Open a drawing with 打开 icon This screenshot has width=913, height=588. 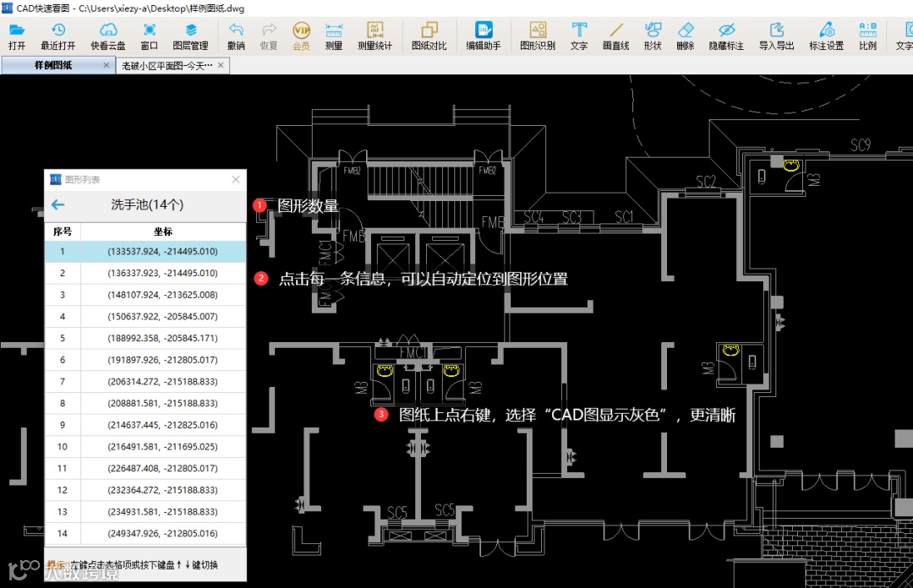coord(17,36)
